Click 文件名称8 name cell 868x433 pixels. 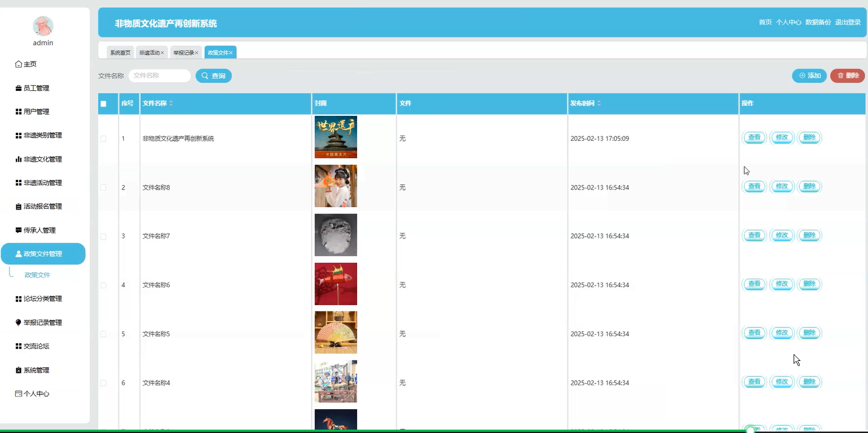pos(156,187)
